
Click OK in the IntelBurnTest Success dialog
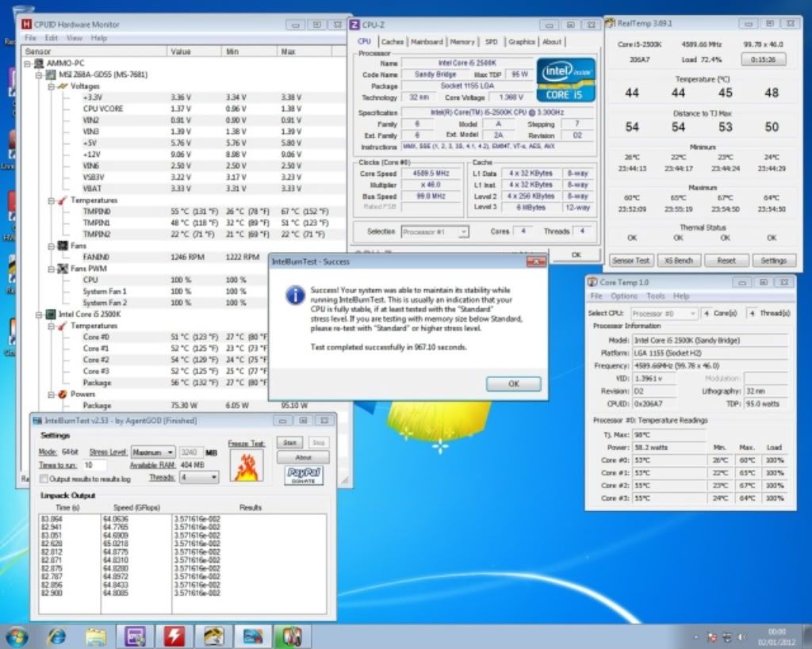click(513, 384)
